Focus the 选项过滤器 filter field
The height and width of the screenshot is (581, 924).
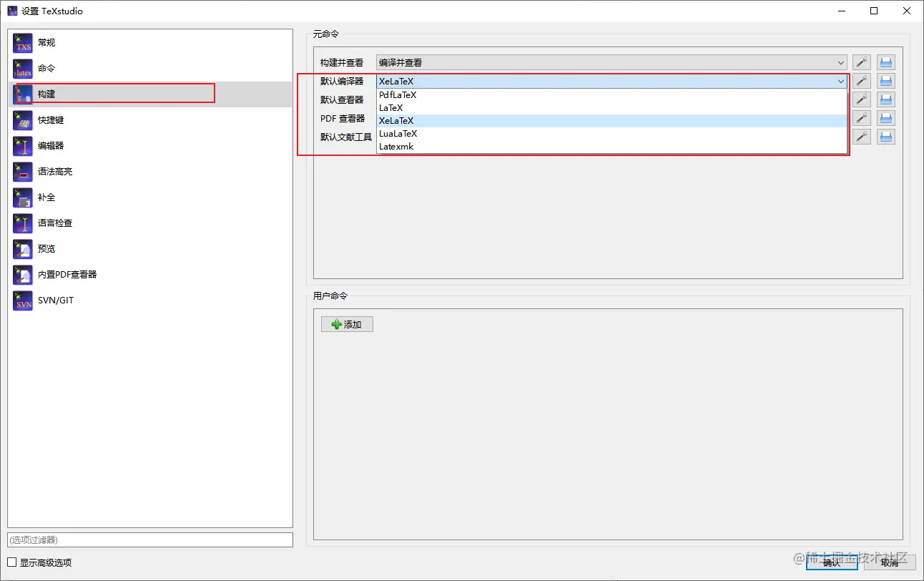[x=150, y=540]
